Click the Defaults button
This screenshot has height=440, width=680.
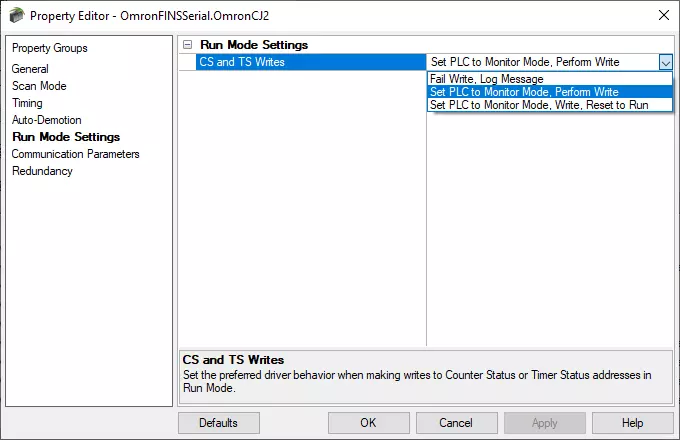pos(219,423)
